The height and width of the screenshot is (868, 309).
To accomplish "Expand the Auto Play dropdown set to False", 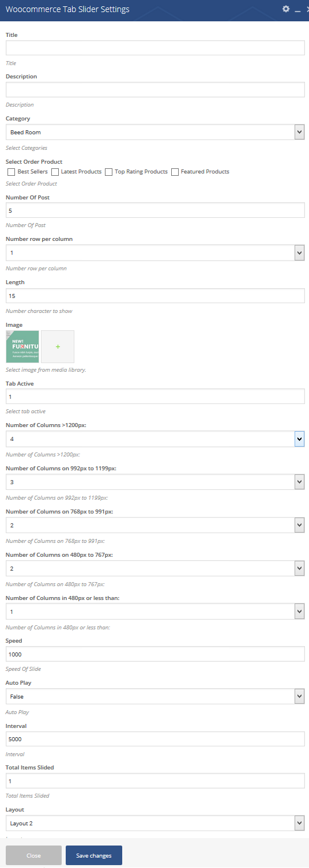I will [155, 696].
